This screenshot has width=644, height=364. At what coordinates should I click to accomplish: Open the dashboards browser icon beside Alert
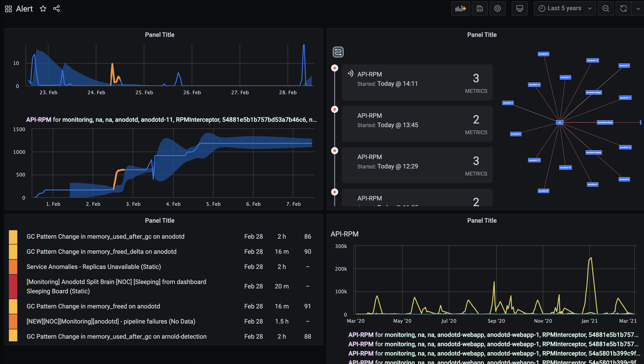(x=8, y=8)
